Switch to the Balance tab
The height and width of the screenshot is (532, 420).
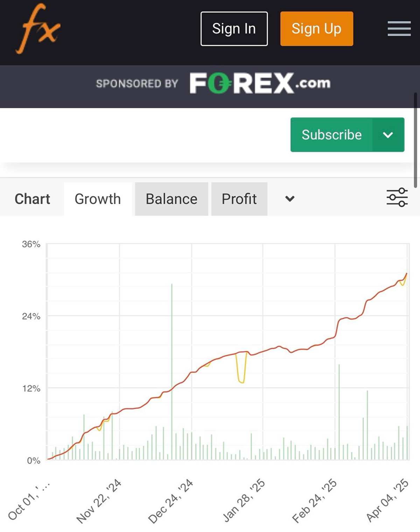pos(171,199)
